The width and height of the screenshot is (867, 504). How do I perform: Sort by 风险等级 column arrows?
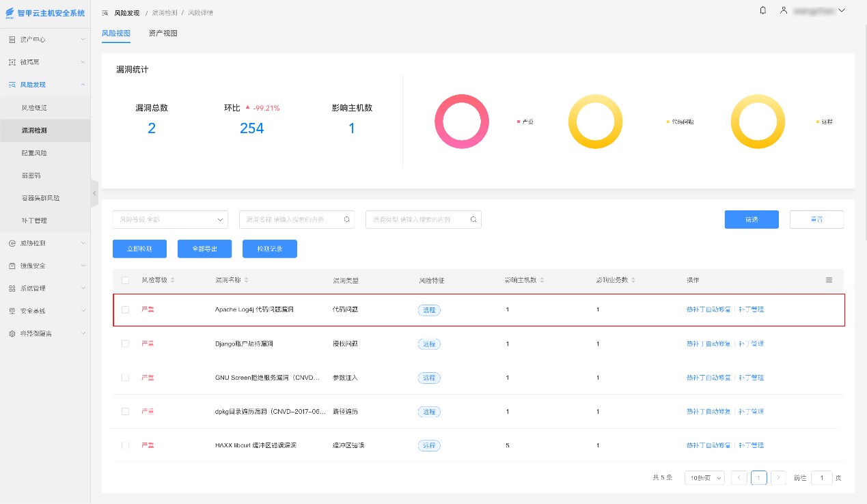[172, 280]
